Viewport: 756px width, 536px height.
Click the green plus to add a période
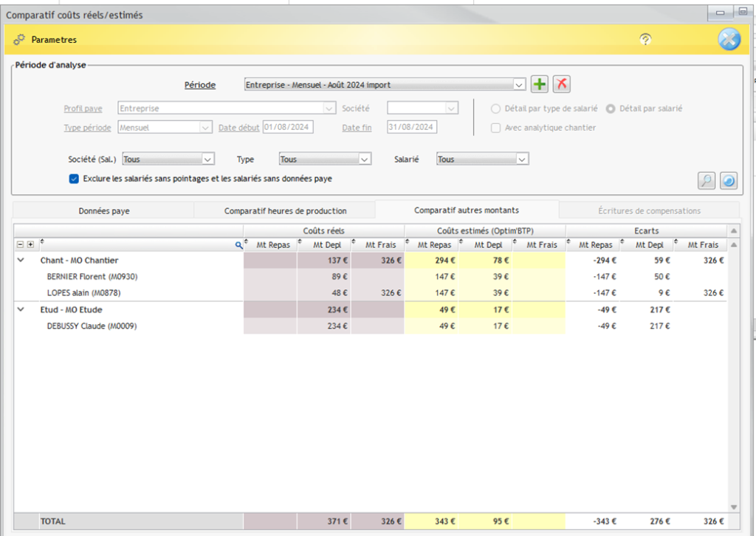(x=539, y=84)
